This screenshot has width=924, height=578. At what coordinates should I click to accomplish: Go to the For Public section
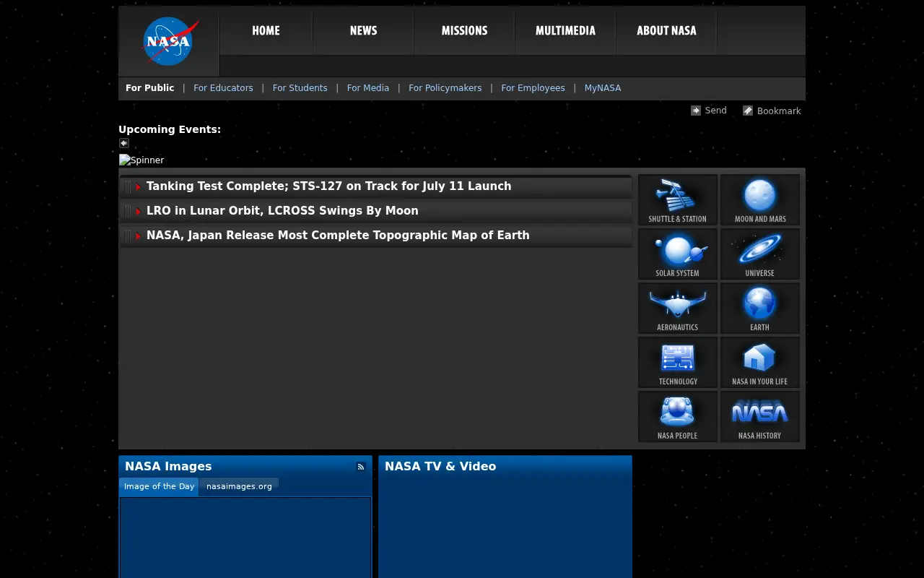[149, 88]
